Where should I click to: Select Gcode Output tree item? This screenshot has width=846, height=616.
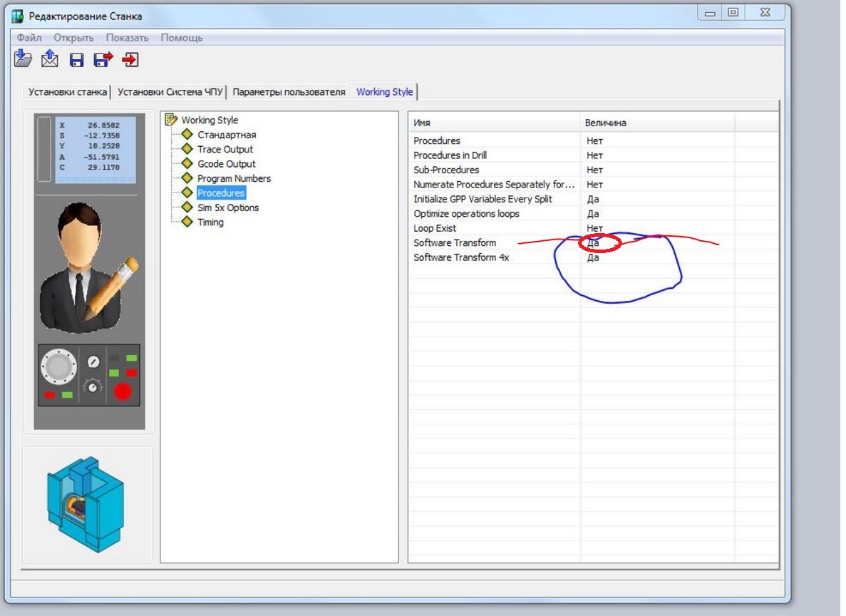click(x=227, y=163)
